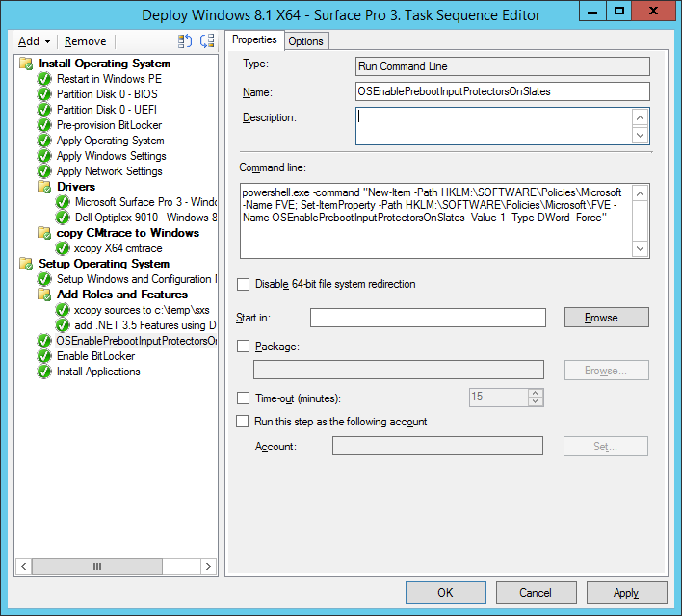Image resolution: width=682 pixels, height=616 pixels.
Task: Click the Apply button
Action: pos(626,593)
